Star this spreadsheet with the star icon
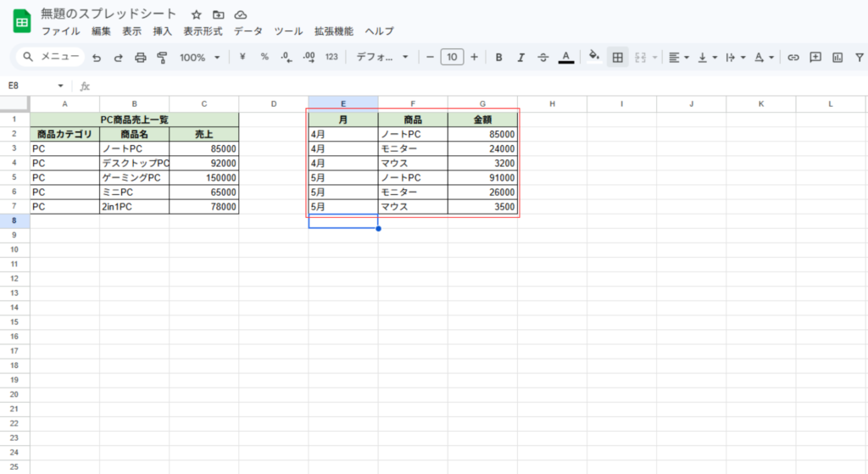 (197, 14)
